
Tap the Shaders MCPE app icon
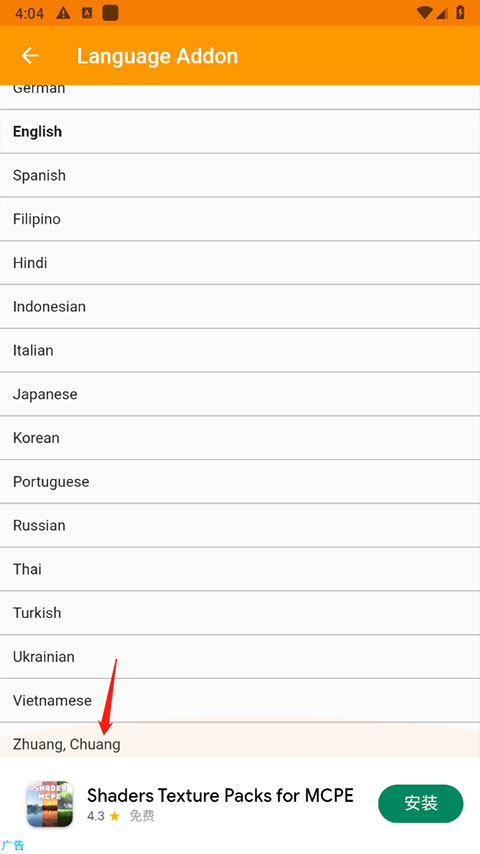(x=50, y=804)
